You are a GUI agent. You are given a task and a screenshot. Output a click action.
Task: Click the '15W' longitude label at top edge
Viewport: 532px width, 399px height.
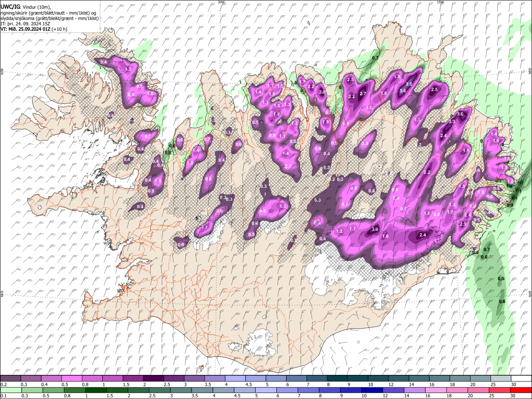pos(440,2)
